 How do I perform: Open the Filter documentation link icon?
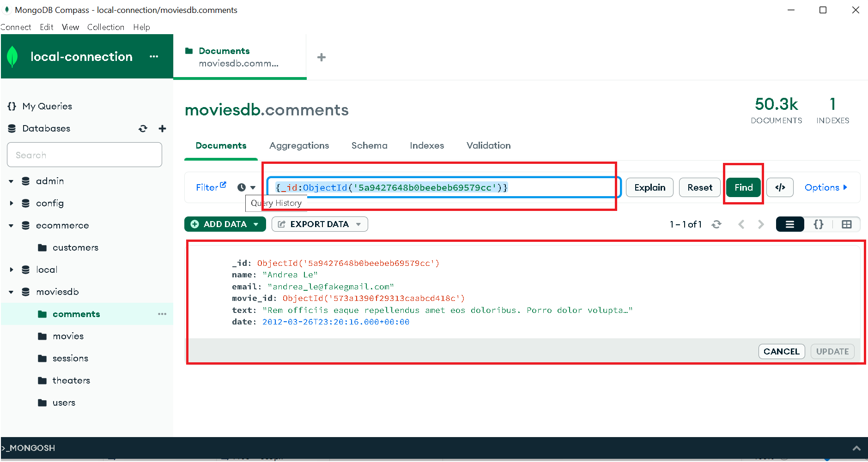click(223, 185)
